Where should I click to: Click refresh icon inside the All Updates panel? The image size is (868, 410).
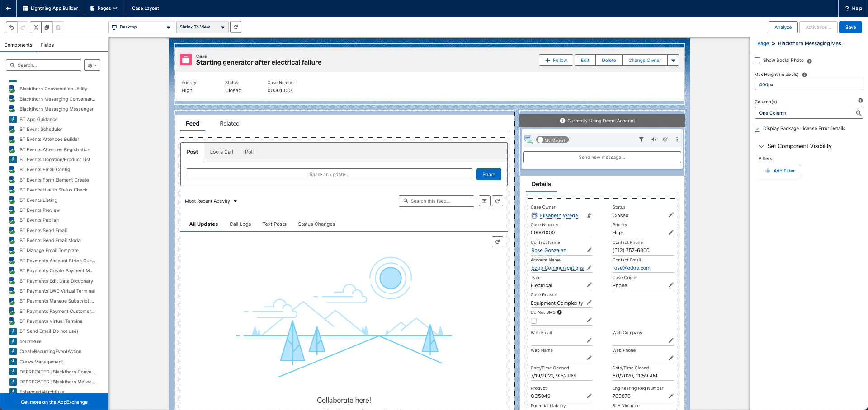pyautogui.click(x=497, y=242)
